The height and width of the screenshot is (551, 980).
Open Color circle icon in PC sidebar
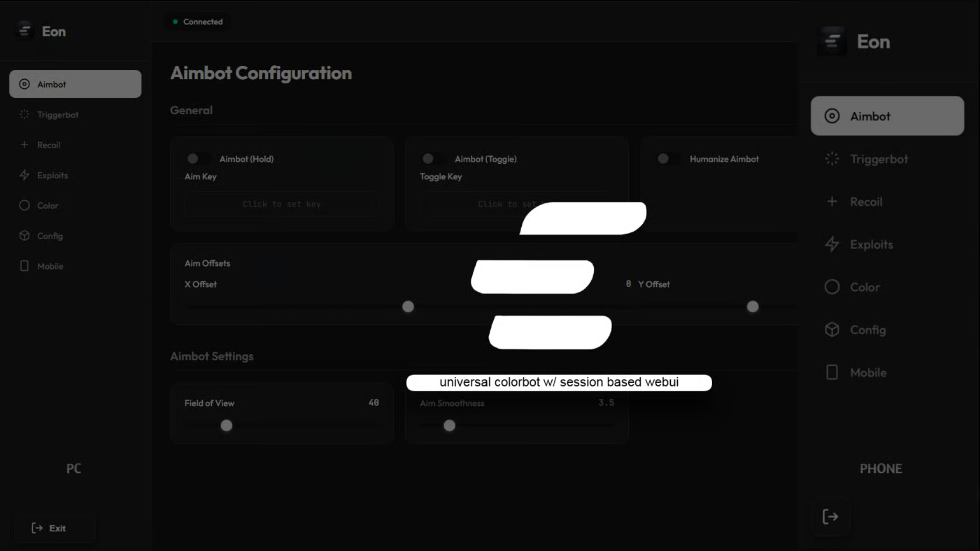tap(24, 205)
